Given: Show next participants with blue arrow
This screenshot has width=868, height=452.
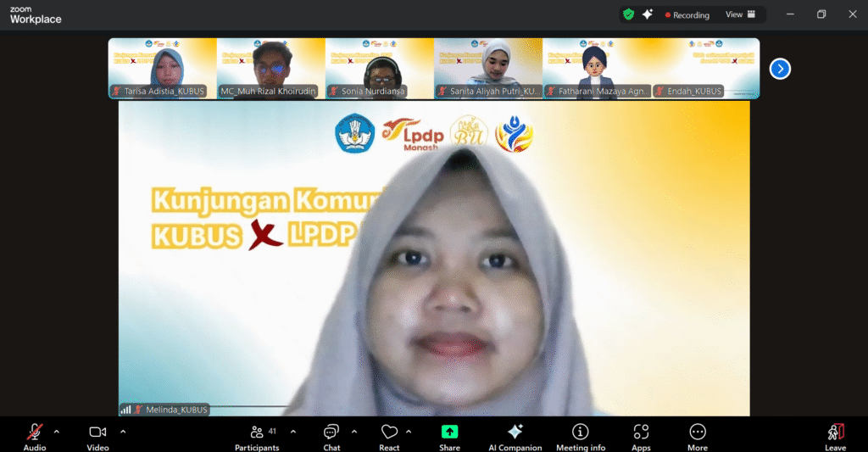Looking at the screenshot, I should 780,69.
